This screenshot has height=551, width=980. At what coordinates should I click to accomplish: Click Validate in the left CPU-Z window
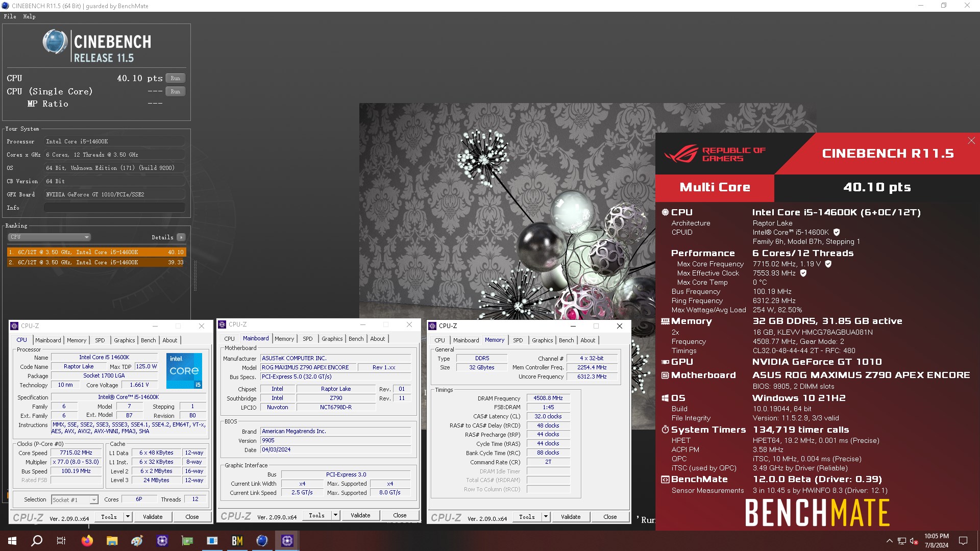[153, 517]
